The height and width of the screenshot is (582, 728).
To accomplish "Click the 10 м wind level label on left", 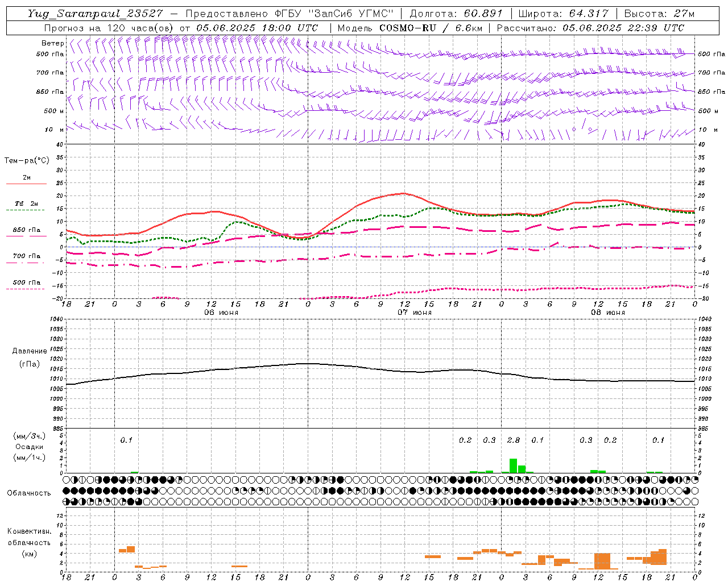I will (x=55, y=130).
